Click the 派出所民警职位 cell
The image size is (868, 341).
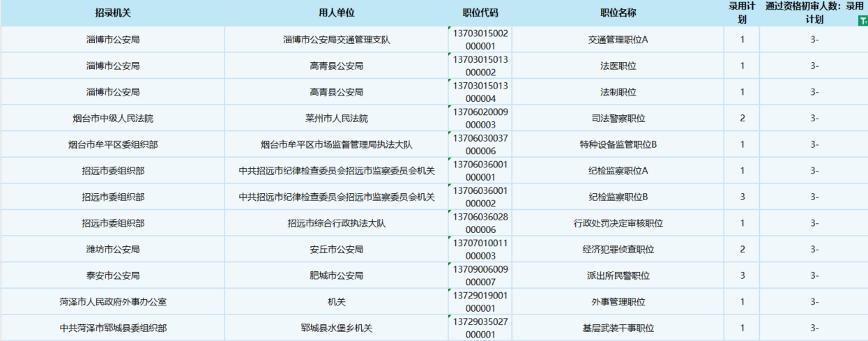coord(618,275)
